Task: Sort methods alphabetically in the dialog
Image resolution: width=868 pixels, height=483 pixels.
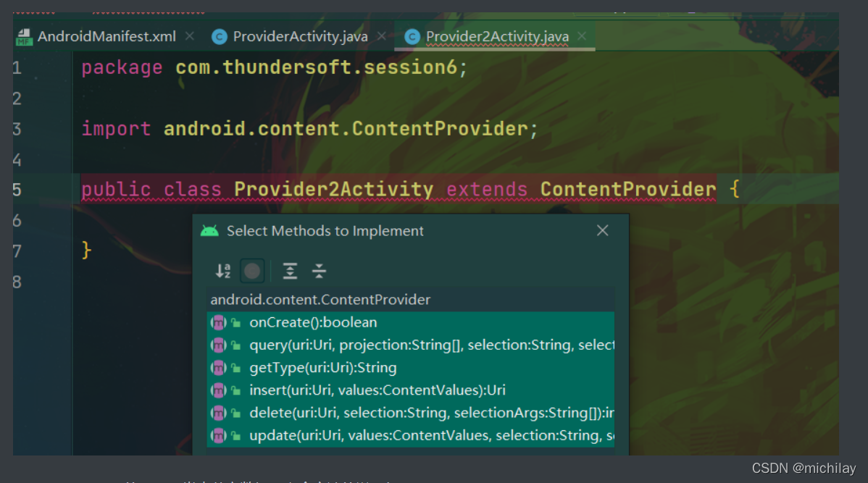Action: pyautogui.click(x=223, y=271)
